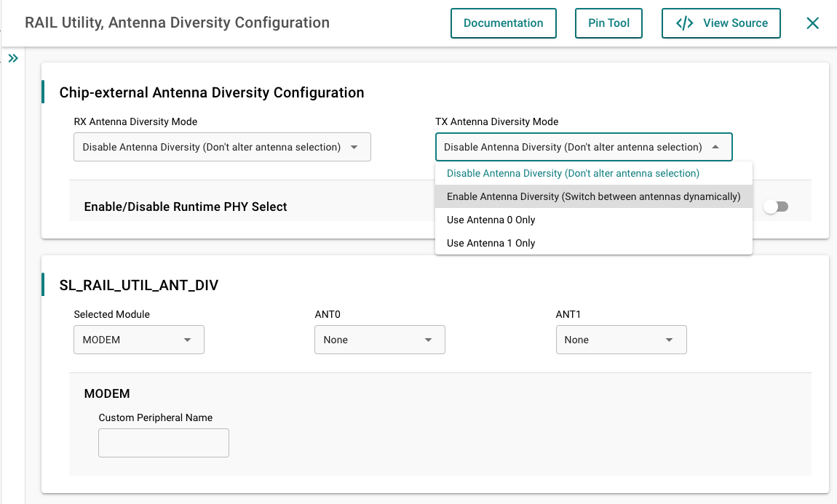Click the Custom Peripheral Name text field

pos(164,443)
